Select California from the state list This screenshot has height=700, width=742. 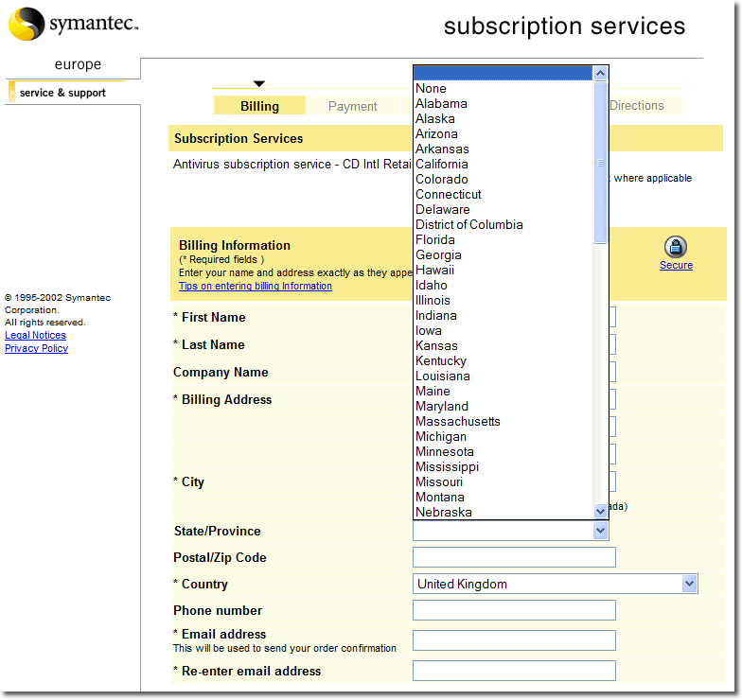(x=442, y=164)
